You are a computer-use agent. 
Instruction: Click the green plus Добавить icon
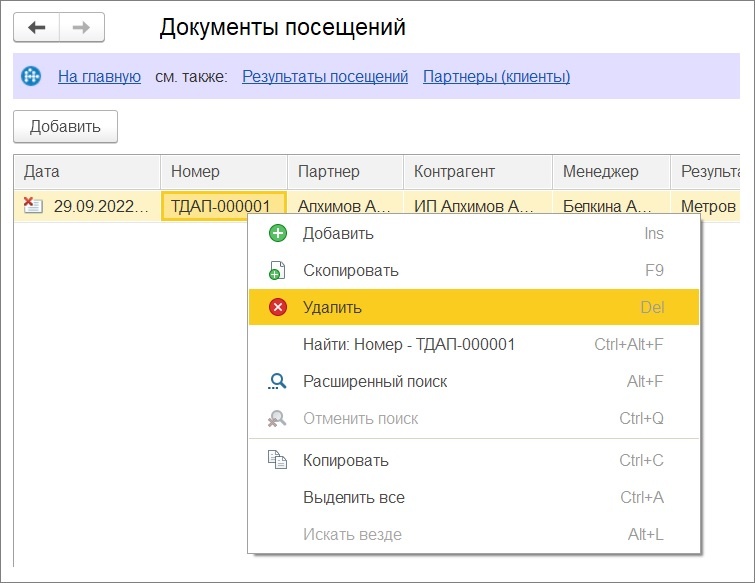(x=278, y=233)
